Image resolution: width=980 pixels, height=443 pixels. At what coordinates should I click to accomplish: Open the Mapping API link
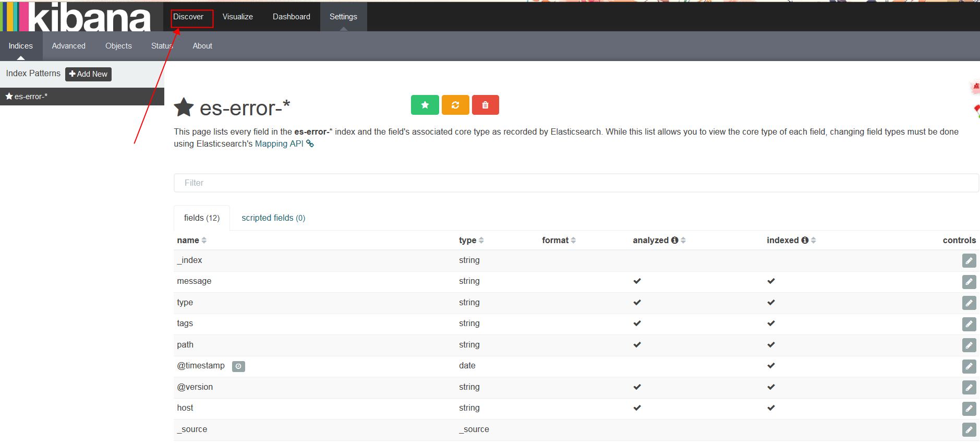[279, 144]
